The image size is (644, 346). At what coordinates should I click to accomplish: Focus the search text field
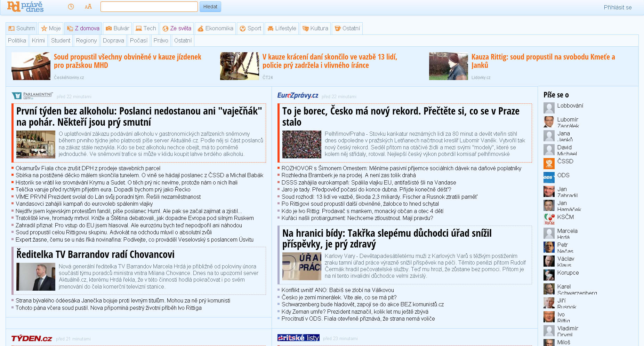[x=149, y=7]
